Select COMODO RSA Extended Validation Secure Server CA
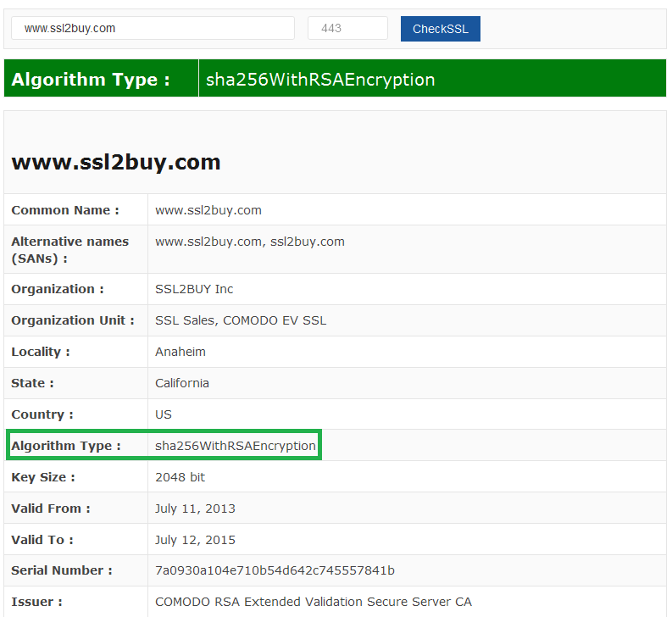 click(x=314, y=602)
